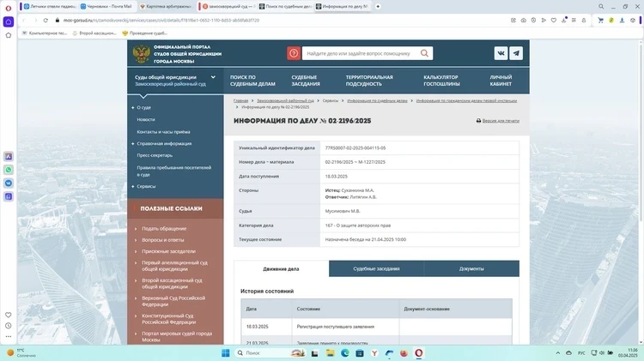Open browser history clock icon in sidebar
The width and height of the screenshot is (644, 361).
point(9,326)
